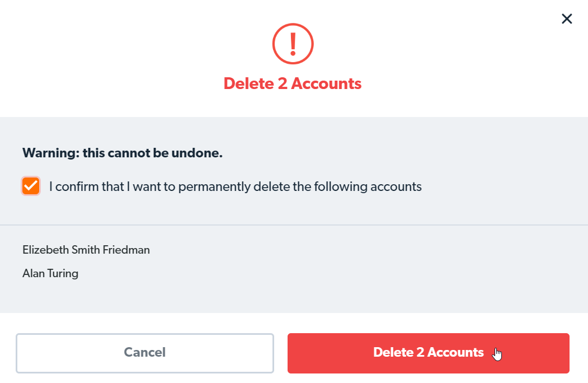This screenshot has height=383, width=588.
Task: Click the red exclamation warning icon
Action: 293,44
